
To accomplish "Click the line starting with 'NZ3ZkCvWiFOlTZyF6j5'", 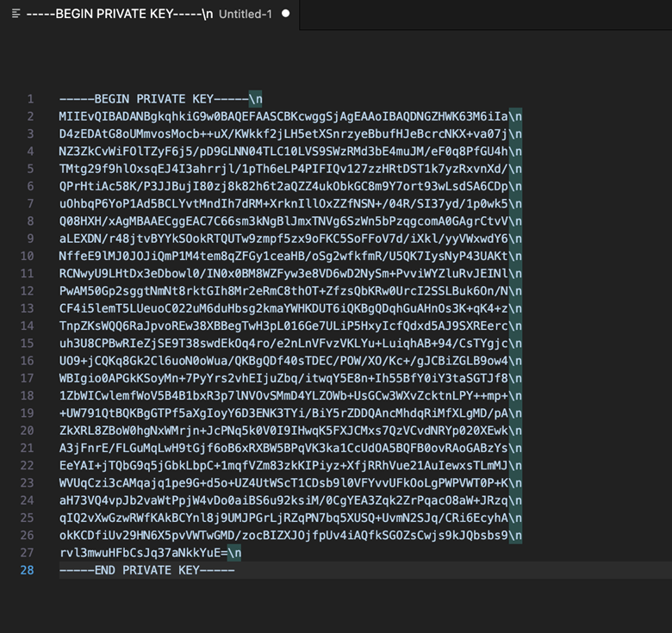I will pyautogui.click(x=290, y=152).
